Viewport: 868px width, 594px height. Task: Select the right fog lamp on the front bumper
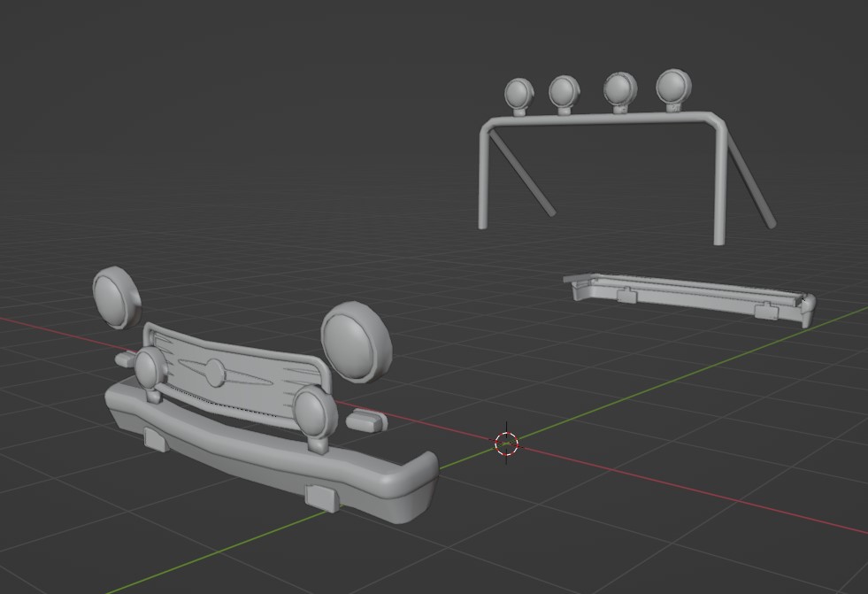[x=314, y=419]
